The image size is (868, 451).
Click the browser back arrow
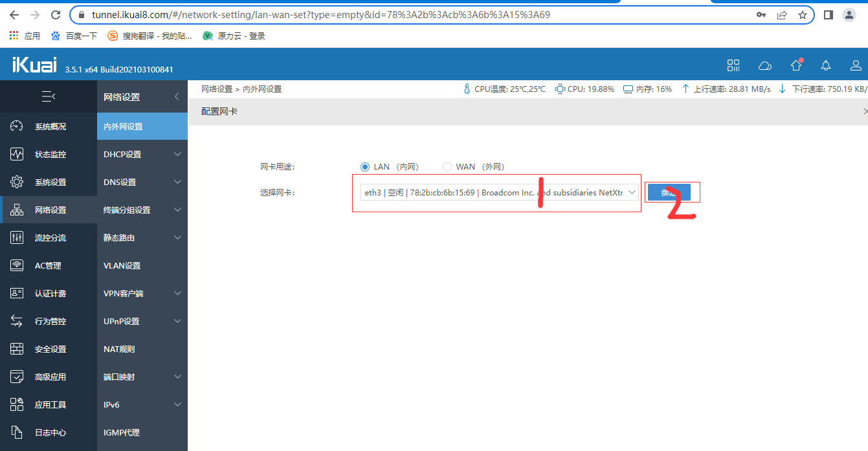[x=14, y=14]
